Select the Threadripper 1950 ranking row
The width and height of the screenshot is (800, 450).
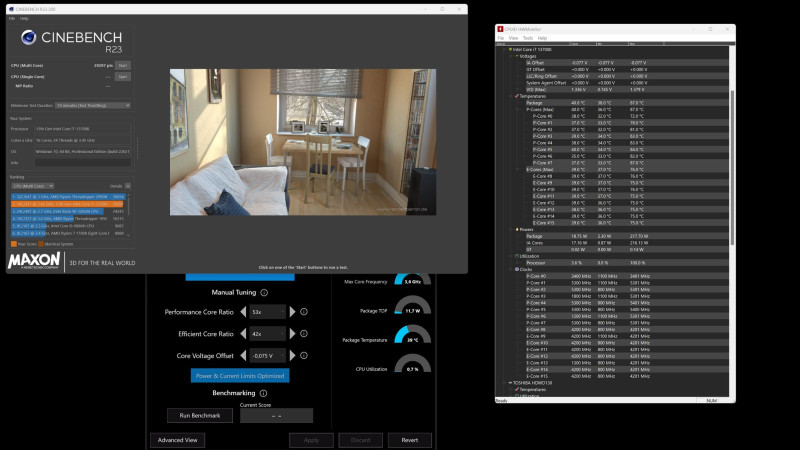click(68, 218)
